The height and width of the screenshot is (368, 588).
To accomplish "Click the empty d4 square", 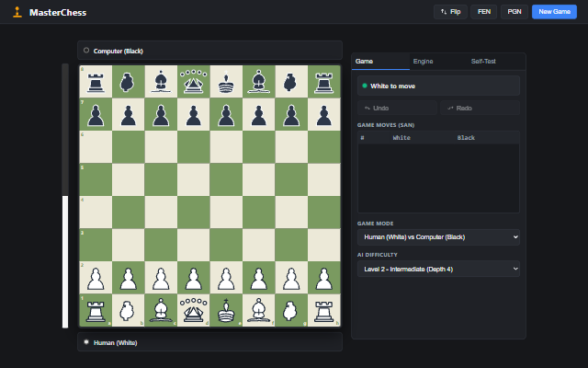I will 194,213.
